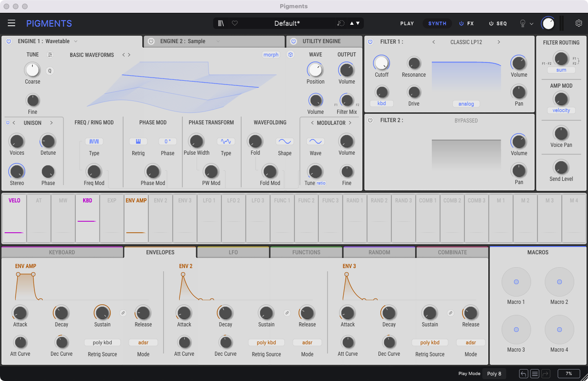Switch to the PLAY view
The width and height of the screenshot is (588, 381).
point(407,23)
